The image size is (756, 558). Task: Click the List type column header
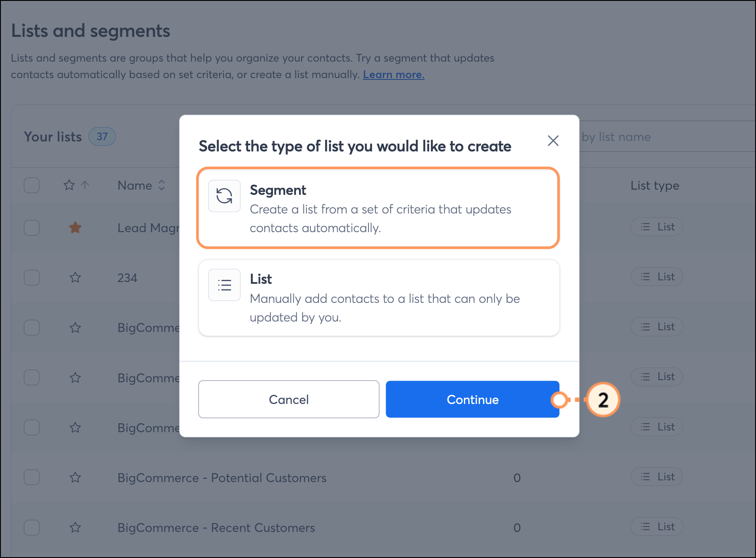pyautogui.click(x=654, y=186)
